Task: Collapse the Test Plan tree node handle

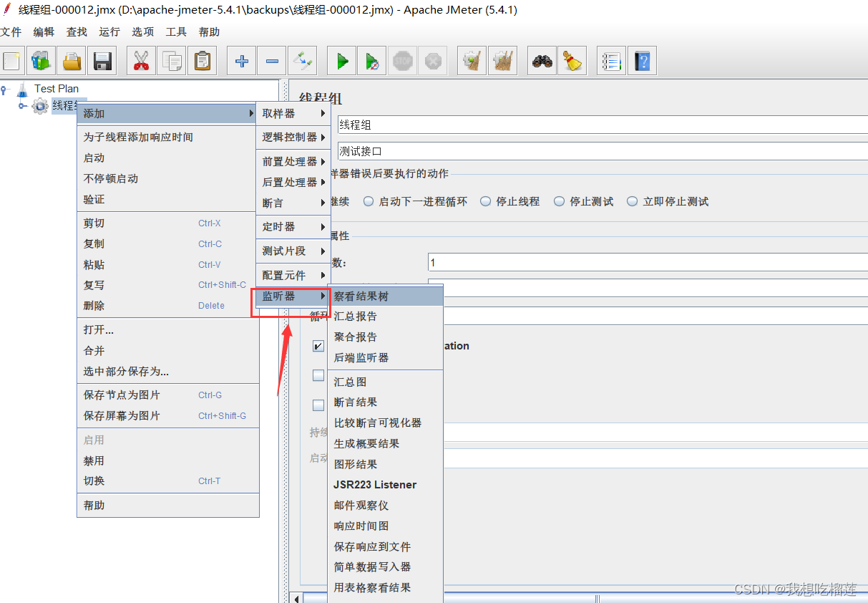Action: click(x=4, y=89)
